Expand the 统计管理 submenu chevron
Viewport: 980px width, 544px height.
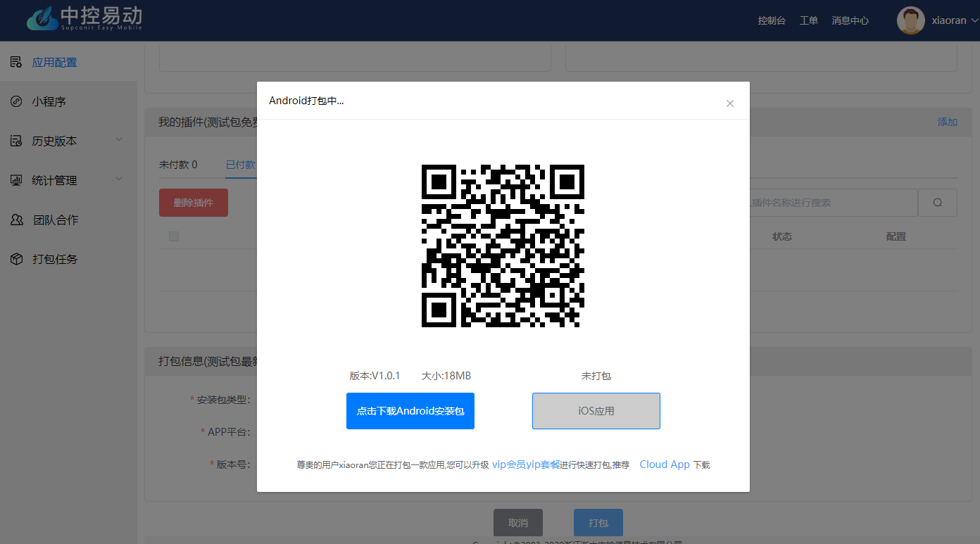point(119,179)
